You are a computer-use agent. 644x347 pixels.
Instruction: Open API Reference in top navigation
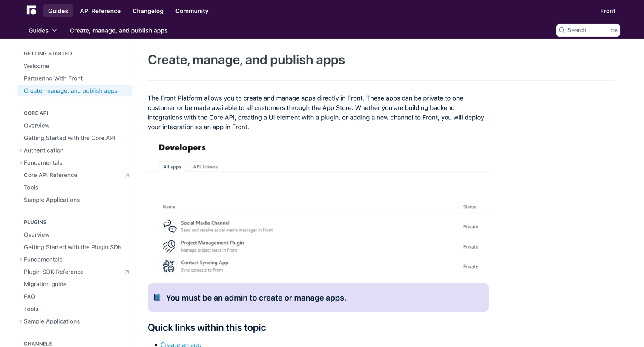click(100, 11)
